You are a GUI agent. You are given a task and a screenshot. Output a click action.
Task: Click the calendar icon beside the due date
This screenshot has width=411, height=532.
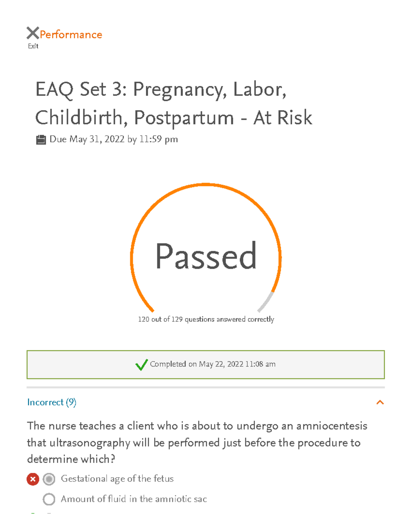[41, 139]
